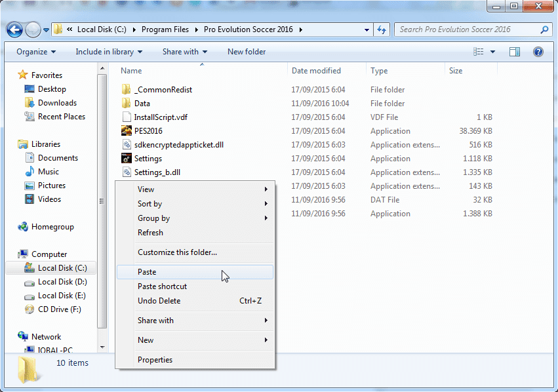This screenshot has height=392, width=558.
Task: Choose Properties from context menu
Action: point(195,360)
